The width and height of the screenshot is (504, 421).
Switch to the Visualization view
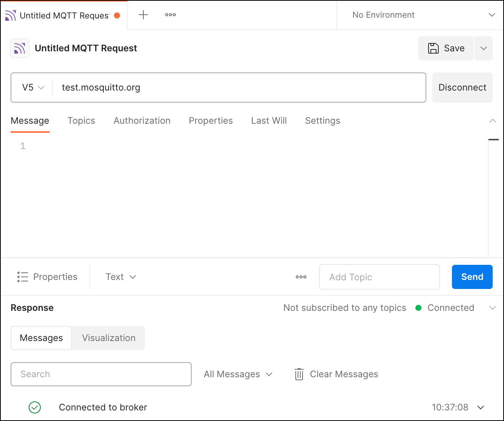tap(108, 338)
